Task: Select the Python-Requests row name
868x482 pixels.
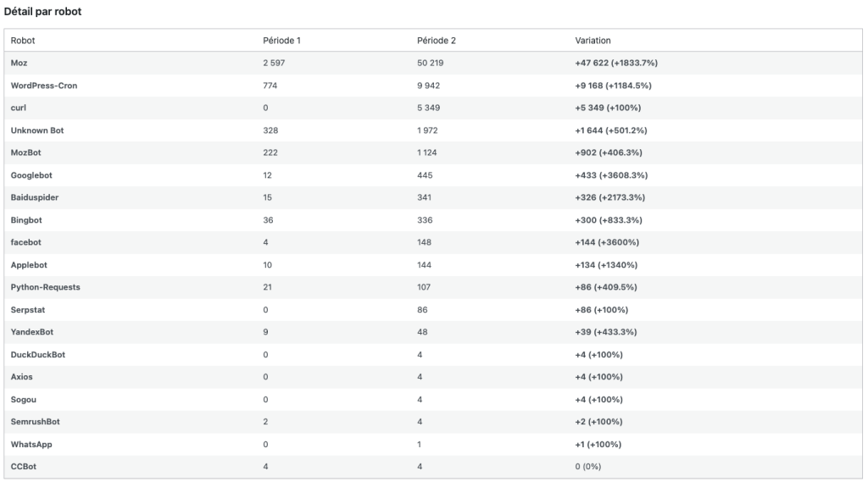Action: 46,287
